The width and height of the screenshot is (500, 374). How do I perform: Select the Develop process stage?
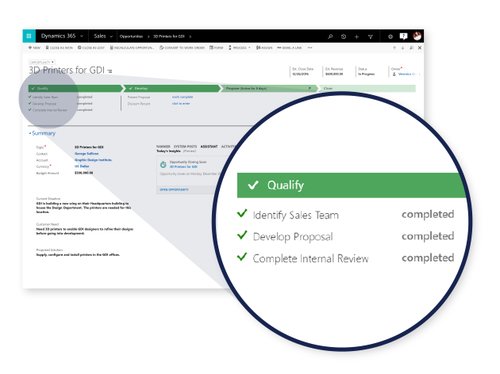(x=172, y=88)
